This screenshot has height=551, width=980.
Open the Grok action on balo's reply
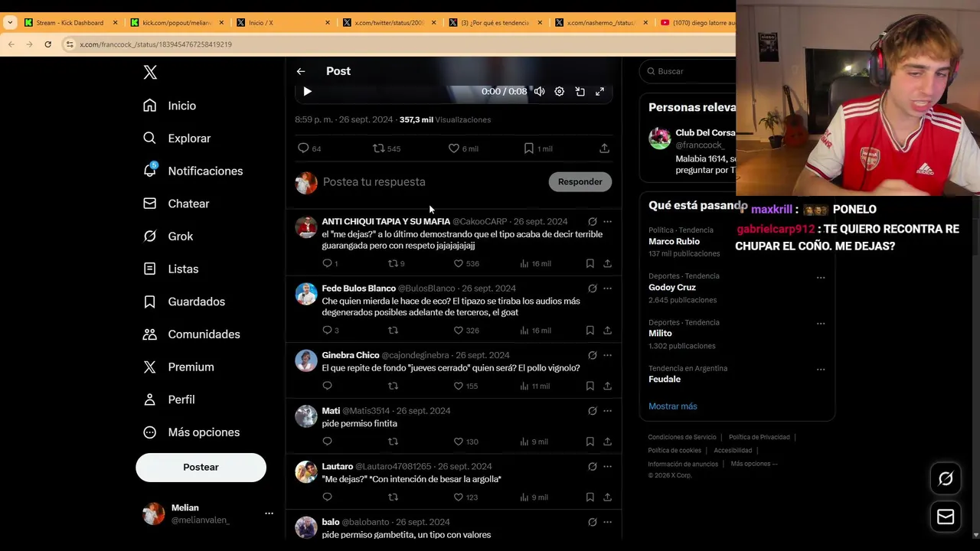pos(592,522)
